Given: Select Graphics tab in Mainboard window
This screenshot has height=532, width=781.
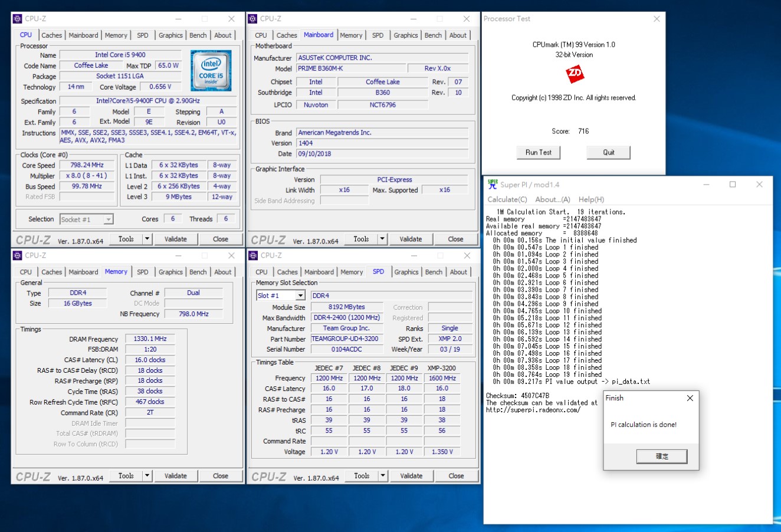Looking at the screenshot, I should coord(406,35).
